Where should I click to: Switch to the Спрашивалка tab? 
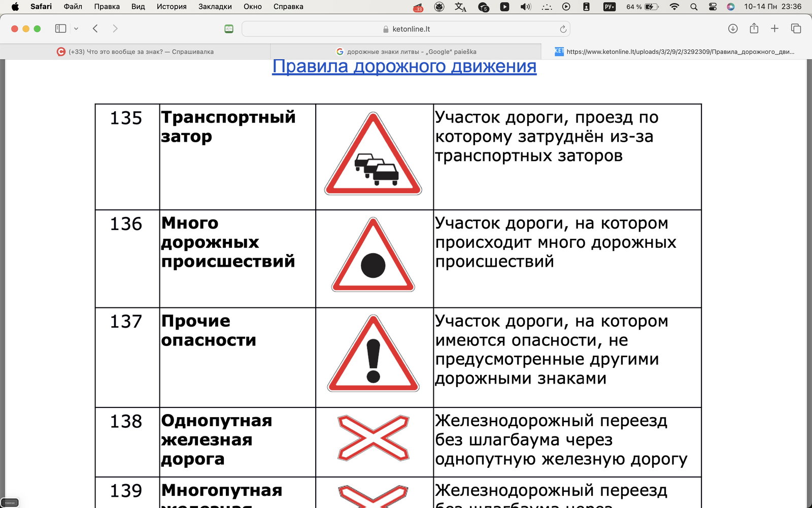135,51
